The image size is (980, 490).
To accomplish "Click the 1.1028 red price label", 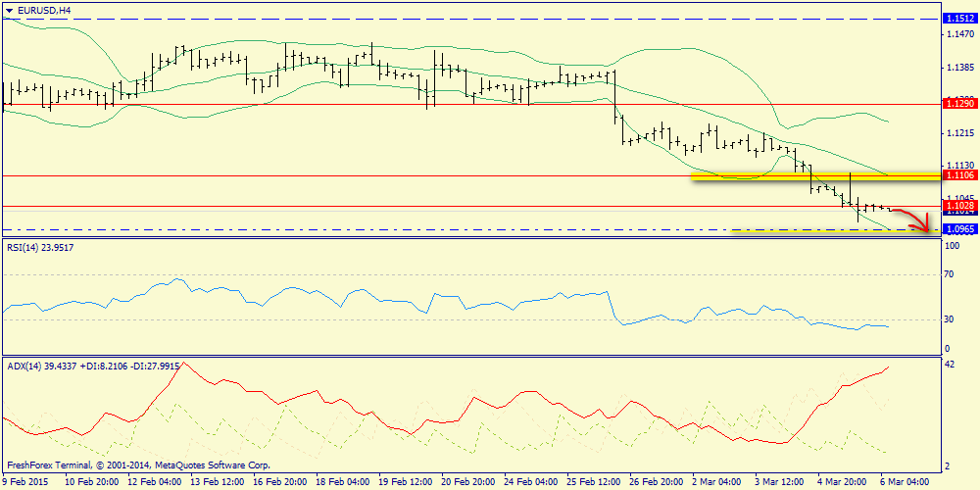I will [x=960, y=205].
